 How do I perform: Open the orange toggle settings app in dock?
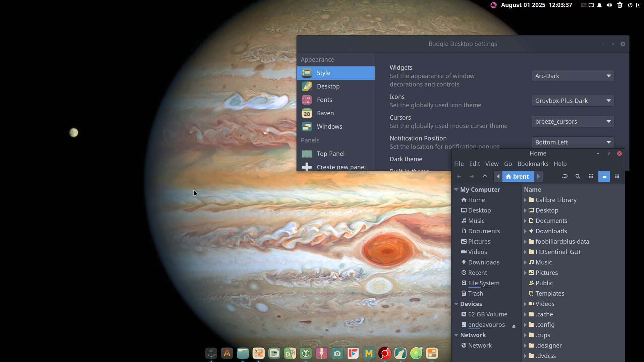point(432,353)
